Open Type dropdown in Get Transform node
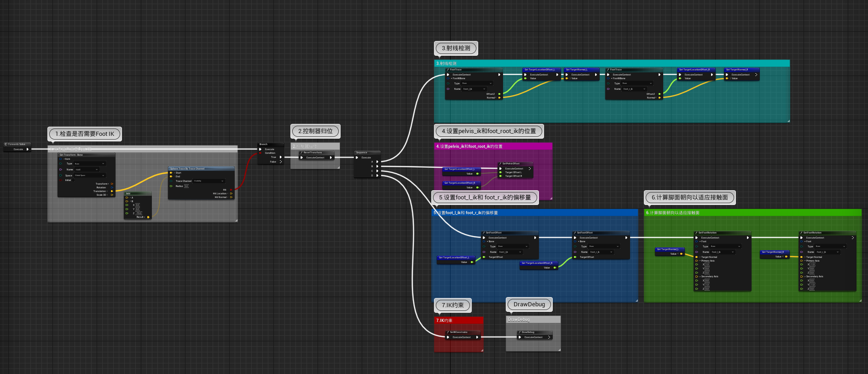 pos(89,164)
